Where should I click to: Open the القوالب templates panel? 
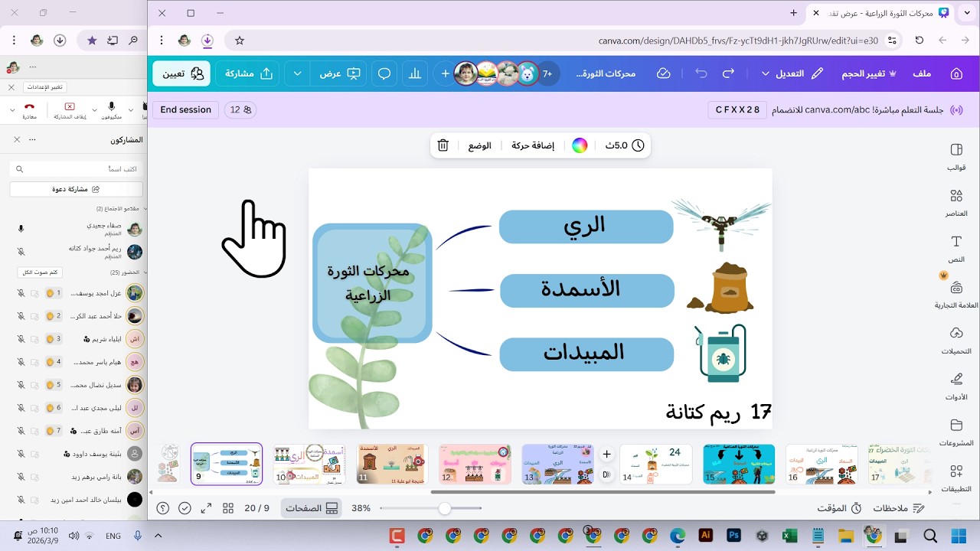pos(956,156)
